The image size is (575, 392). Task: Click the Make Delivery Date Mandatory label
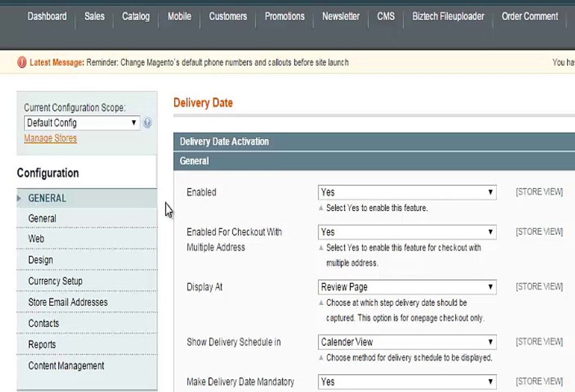coord(240,382)
